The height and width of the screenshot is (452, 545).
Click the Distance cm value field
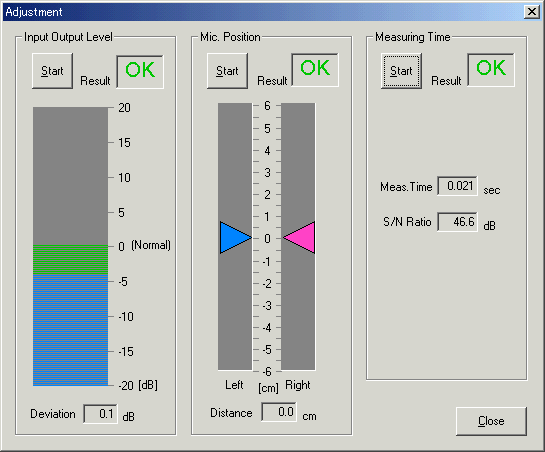click(279, 412)
